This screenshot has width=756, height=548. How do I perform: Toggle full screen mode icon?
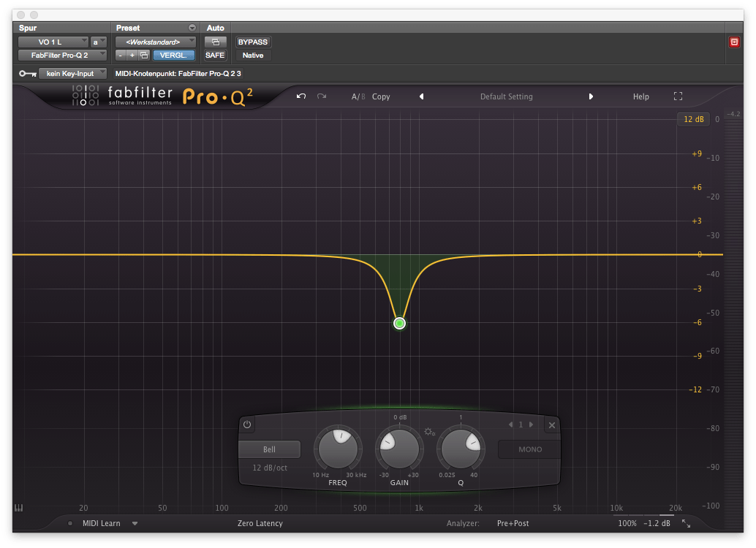point(678,96)
